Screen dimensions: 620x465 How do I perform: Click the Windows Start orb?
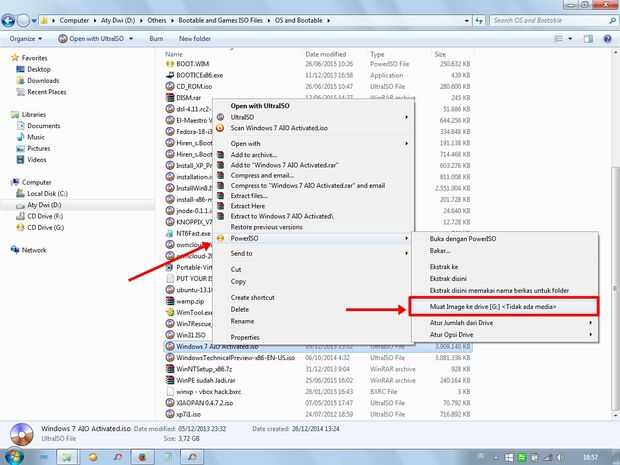(14, 457)
